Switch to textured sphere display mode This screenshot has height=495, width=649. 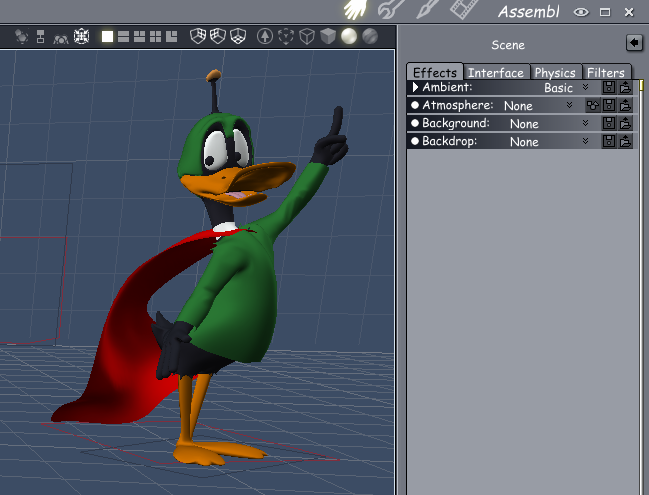pos(370,36)
